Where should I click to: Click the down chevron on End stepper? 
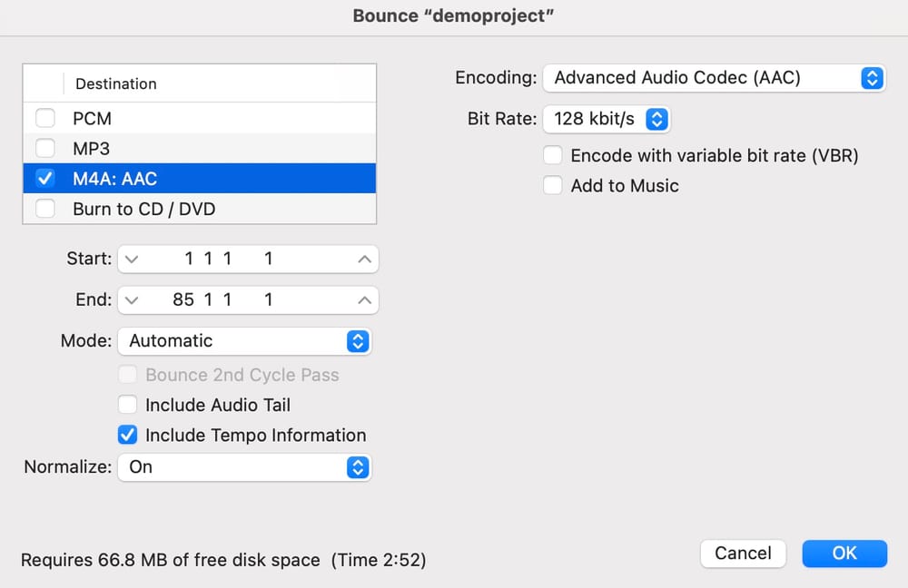pos(133,299)
